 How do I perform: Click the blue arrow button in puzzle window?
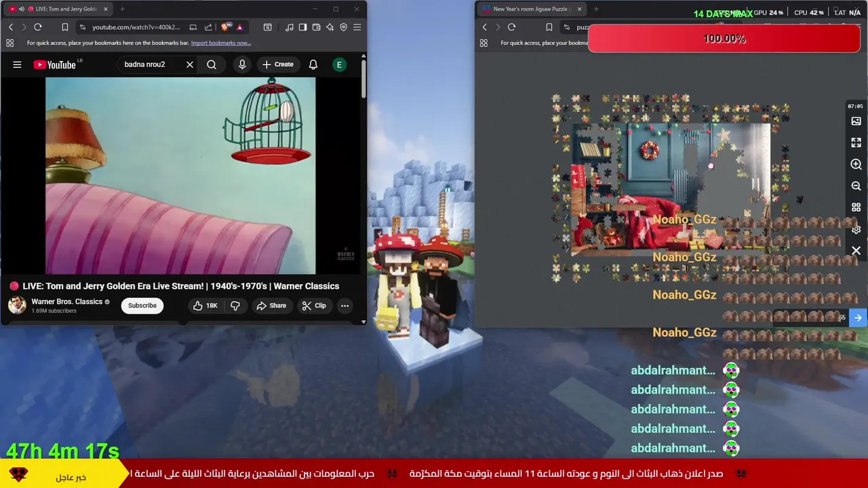point(858,317)
